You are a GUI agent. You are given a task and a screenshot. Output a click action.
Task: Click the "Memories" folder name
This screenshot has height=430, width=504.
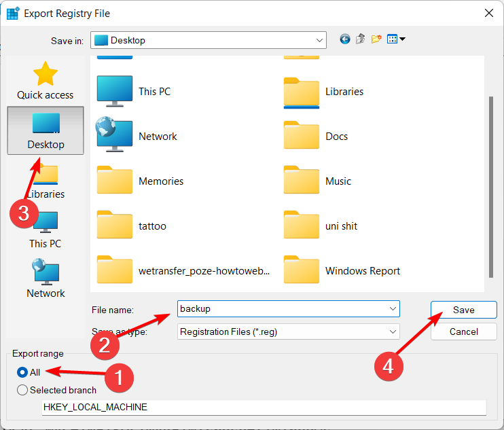click(161, 181)
